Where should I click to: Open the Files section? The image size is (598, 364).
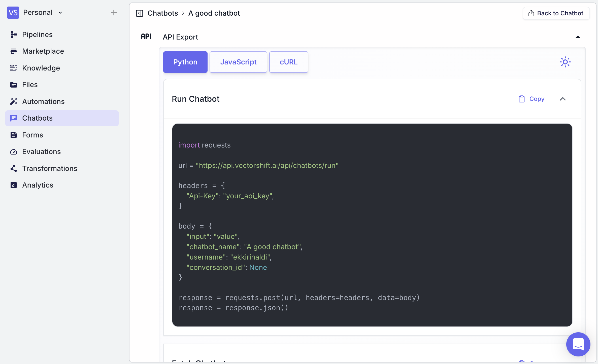(x=30, y=85)
